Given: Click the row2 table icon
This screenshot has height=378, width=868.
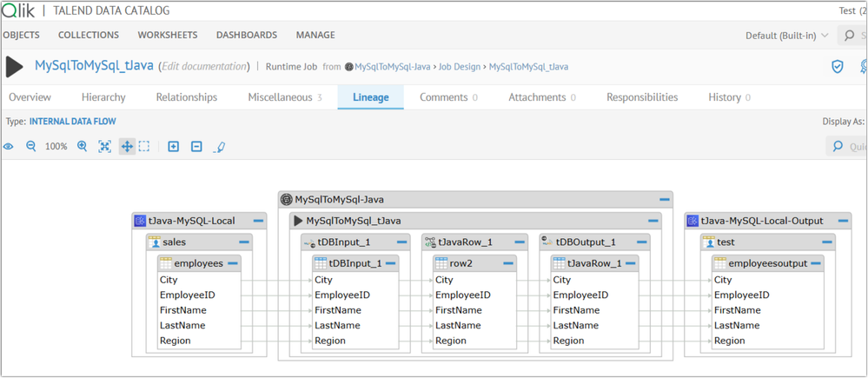Looking at the screenshot, I should pyautogui.click(x=441, y=263).
